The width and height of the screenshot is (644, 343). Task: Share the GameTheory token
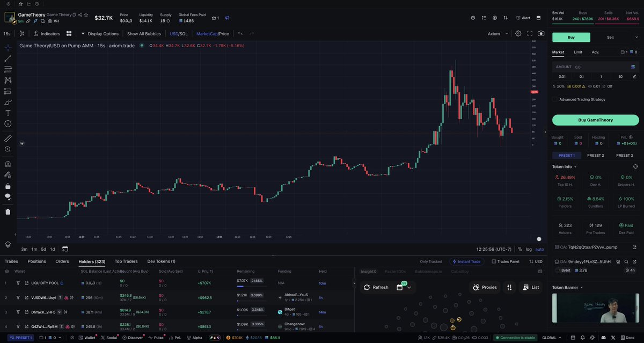coord(79,15)
